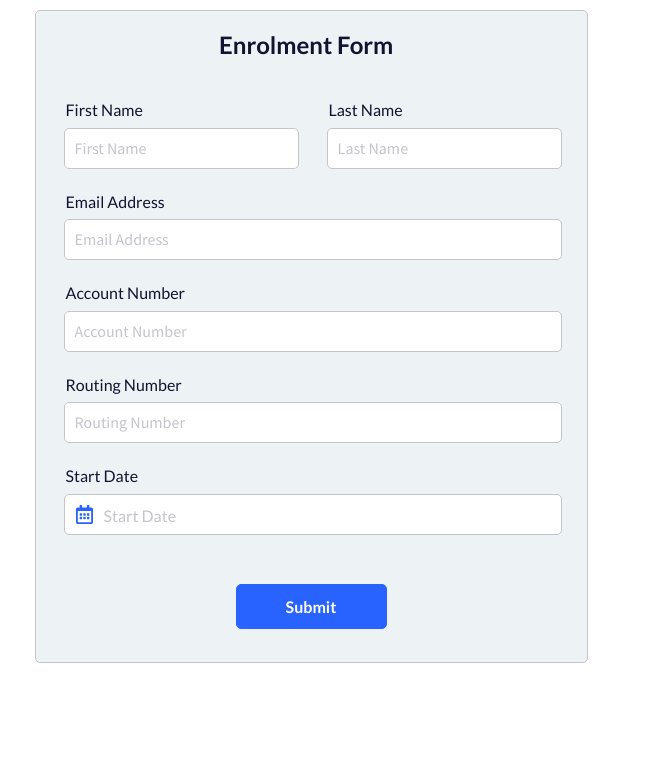
Task: Click the grey 'Email Address' placeholder text
Action: point(122,240)
